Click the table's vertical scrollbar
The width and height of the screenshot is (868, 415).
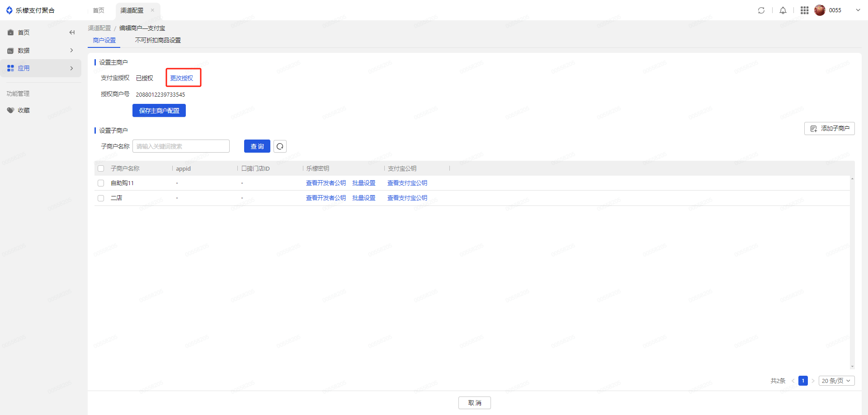(x=852, y=273)
